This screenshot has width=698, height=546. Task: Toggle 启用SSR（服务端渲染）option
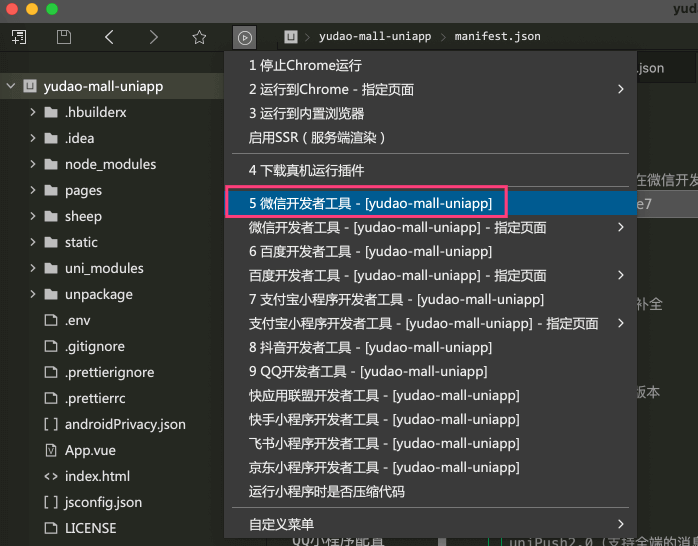[317, 137]
